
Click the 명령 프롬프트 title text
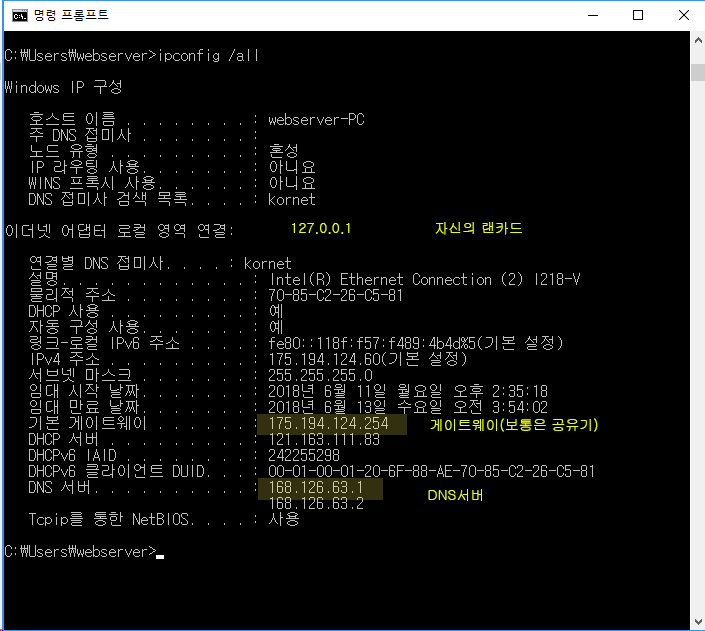click(x=71, y=15)
